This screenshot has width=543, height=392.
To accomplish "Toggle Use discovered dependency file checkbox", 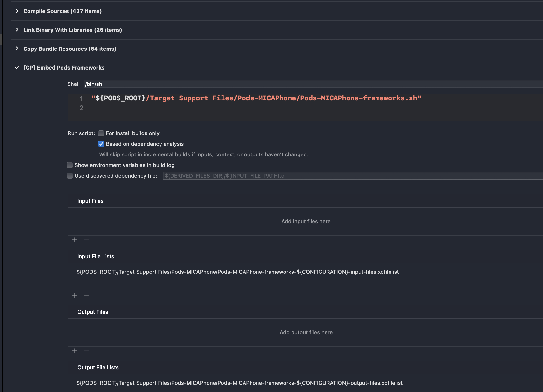I will click(x=70, y=176).
